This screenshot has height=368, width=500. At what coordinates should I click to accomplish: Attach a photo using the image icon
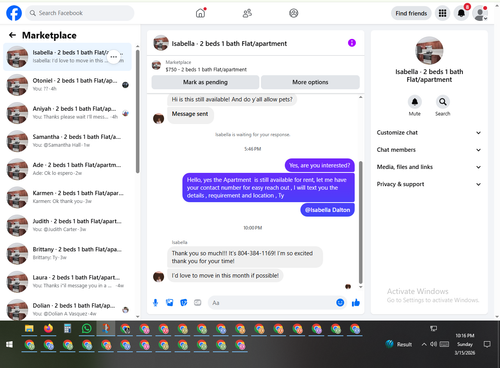170,303
